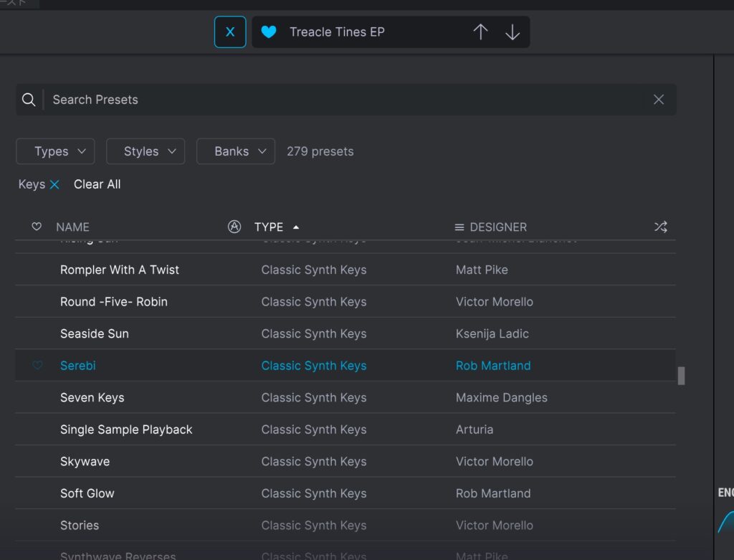Toggle favorite heart on Serebi preset

[37, 366]
